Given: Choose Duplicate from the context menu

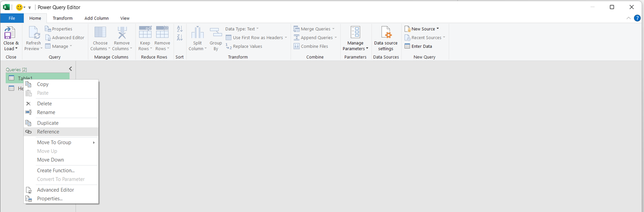Looking at the screenshot, I should (61, 123).
